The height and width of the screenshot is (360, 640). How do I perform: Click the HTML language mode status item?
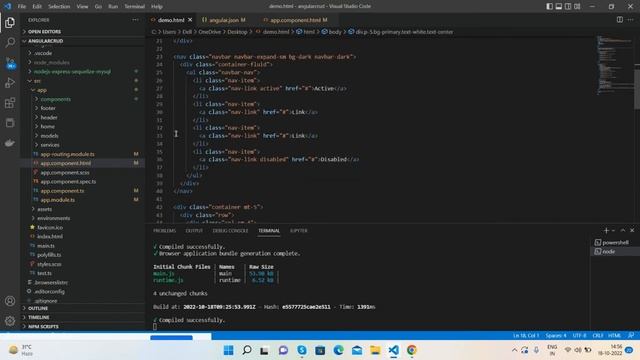[614, 336]
